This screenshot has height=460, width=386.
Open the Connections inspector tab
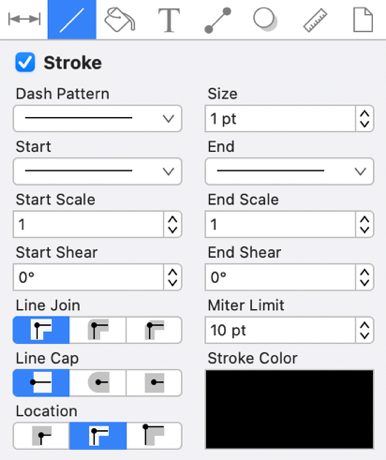(x=217, y=19)
